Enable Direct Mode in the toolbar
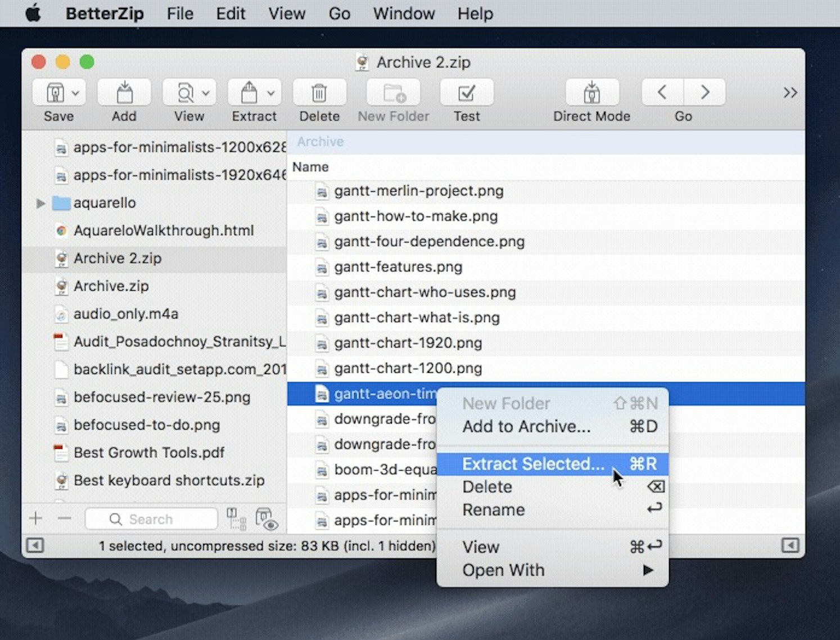 point(591,93)
